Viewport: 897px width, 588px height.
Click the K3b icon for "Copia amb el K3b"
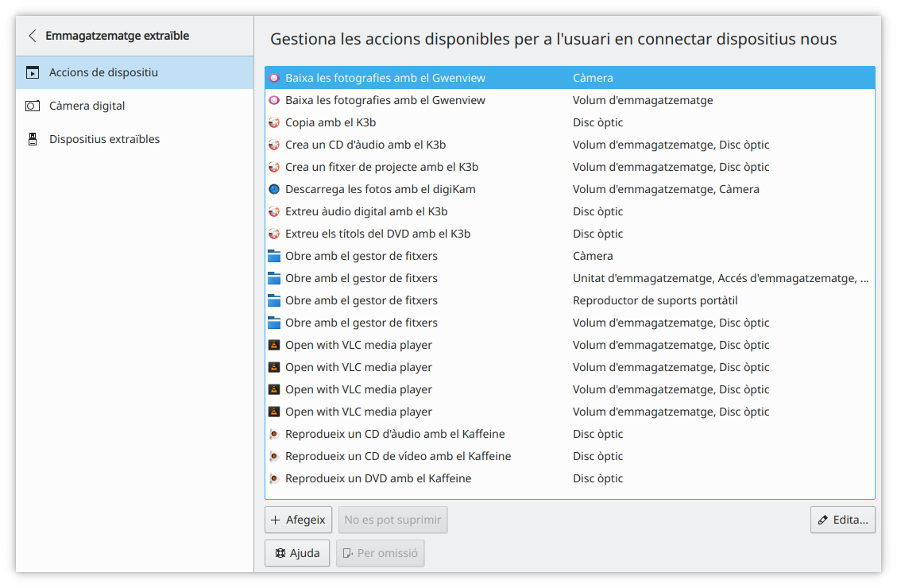274,122
